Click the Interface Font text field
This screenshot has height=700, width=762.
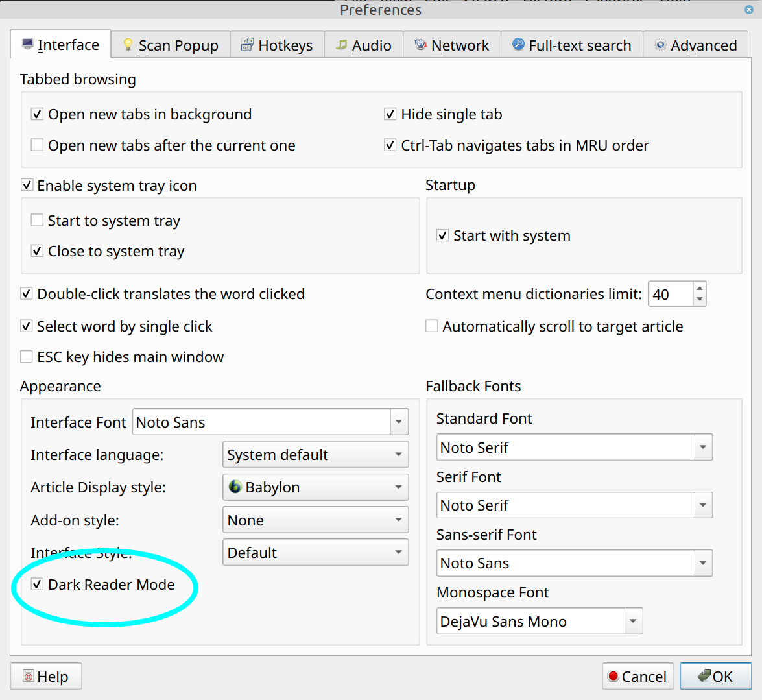click(261, 422)
